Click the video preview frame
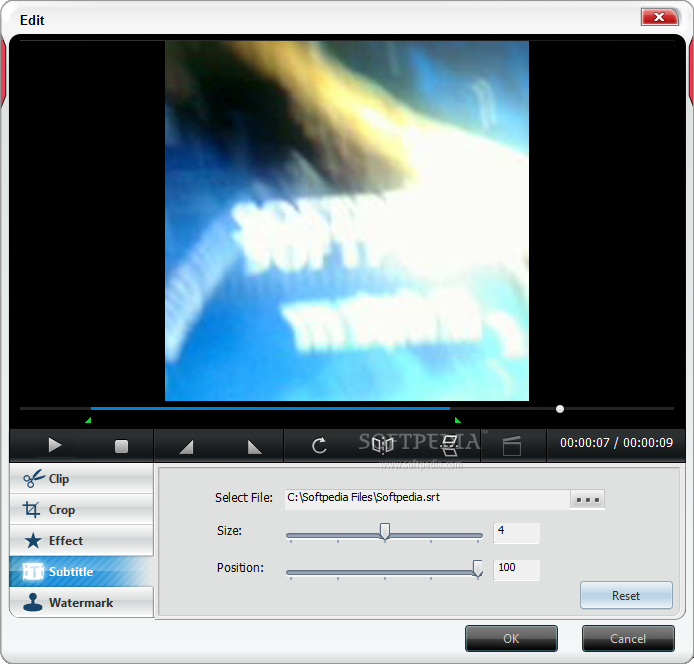The image size is (694, 664). tap(347, 221)
